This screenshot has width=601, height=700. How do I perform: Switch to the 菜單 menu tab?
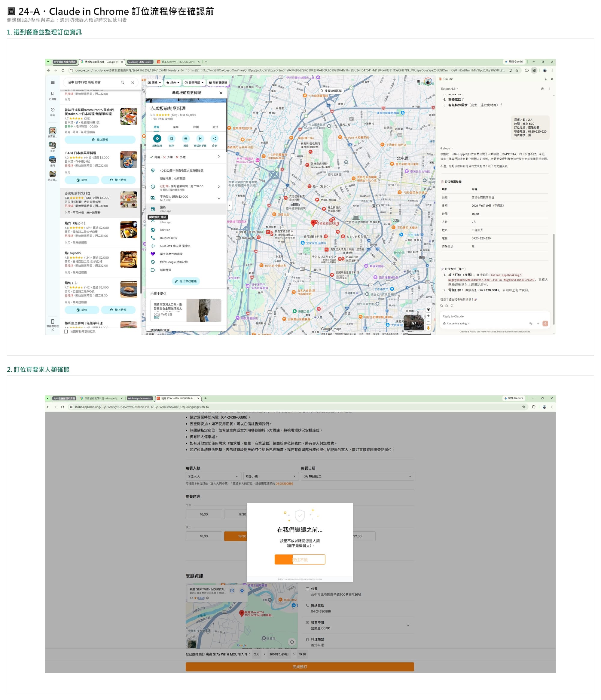[176, 127]
